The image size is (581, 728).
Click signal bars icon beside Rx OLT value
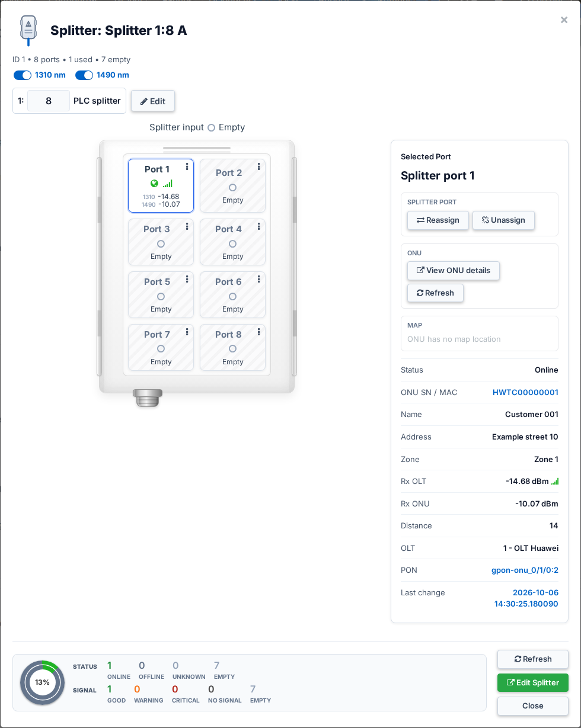(x=555, y=482)
